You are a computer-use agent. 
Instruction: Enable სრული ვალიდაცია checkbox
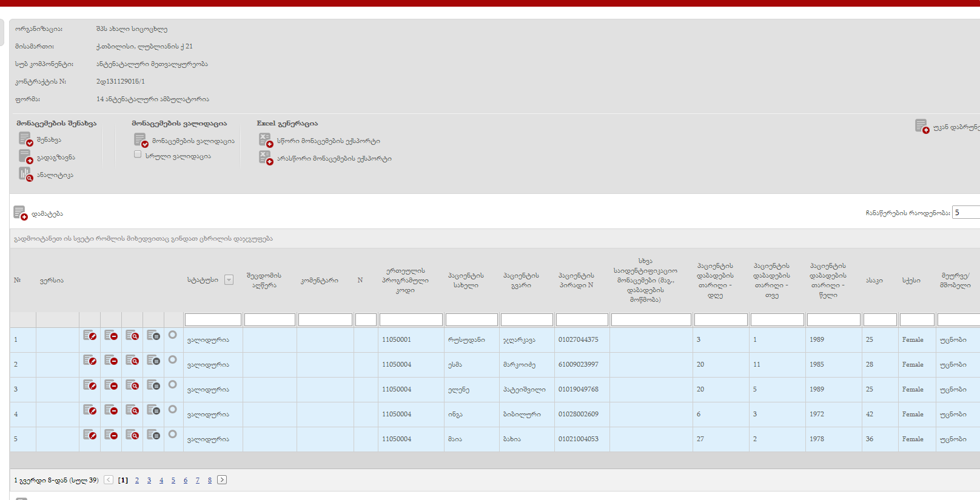138,155
